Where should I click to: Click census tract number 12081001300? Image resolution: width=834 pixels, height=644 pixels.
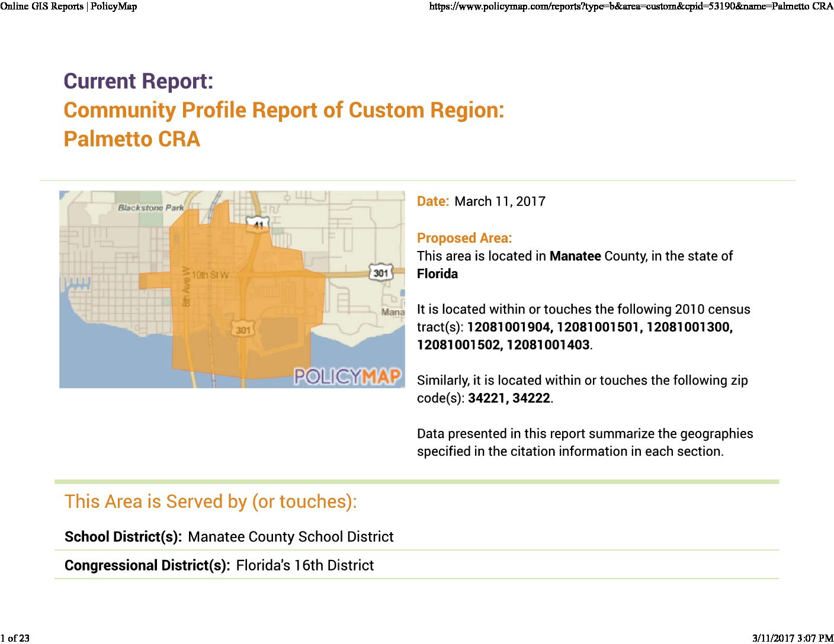click(x=689, y=327)
